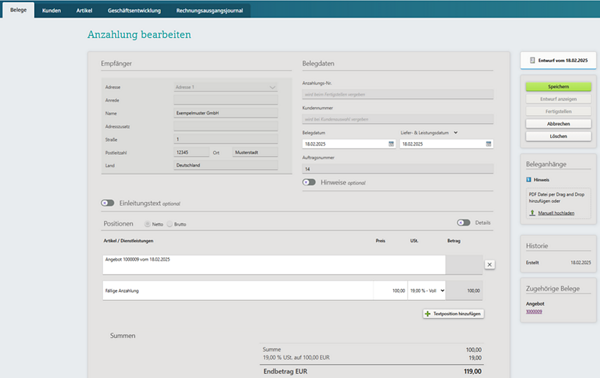Select the Netto radio button
Image resolution: width=600 pixels, height=378 pixels.
147,224
